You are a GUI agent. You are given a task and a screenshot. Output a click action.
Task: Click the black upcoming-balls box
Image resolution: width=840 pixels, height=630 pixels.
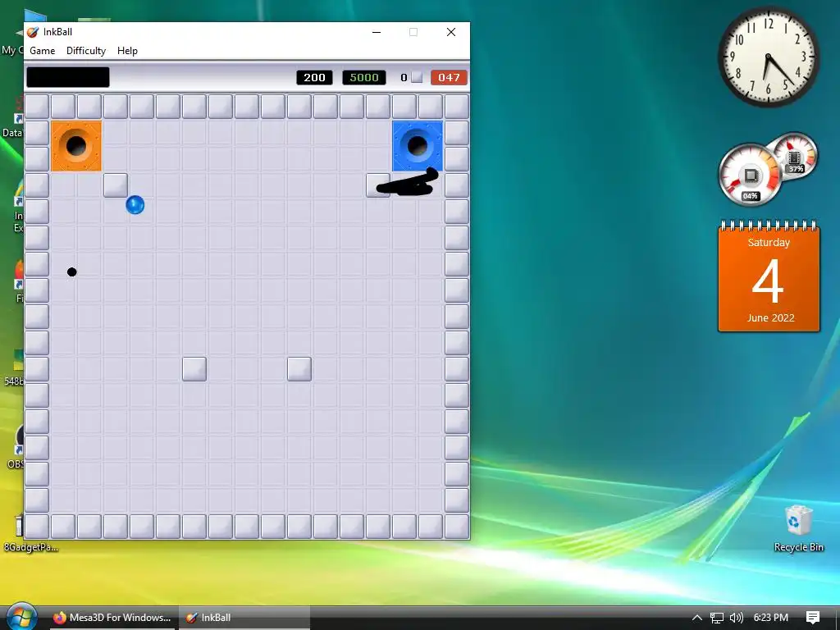tap(68, 77)
